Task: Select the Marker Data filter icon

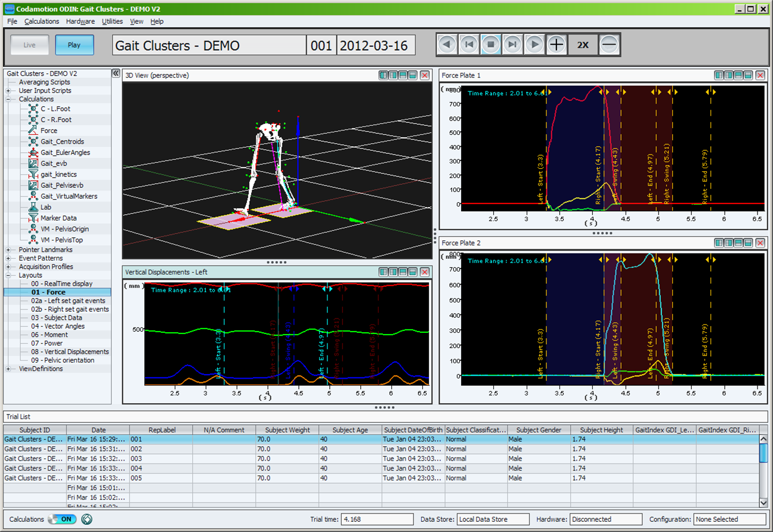Action: click(32, 218)
